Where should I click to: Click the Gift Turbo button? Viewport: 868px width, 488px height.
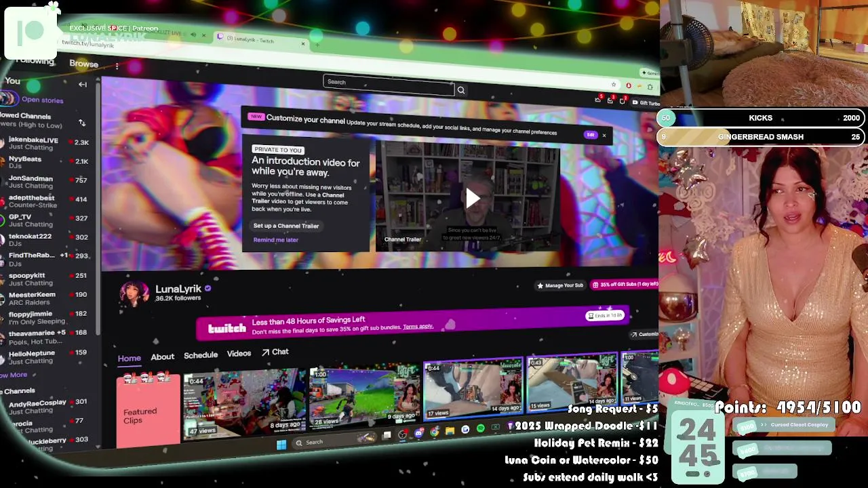(x=646, y=103)
